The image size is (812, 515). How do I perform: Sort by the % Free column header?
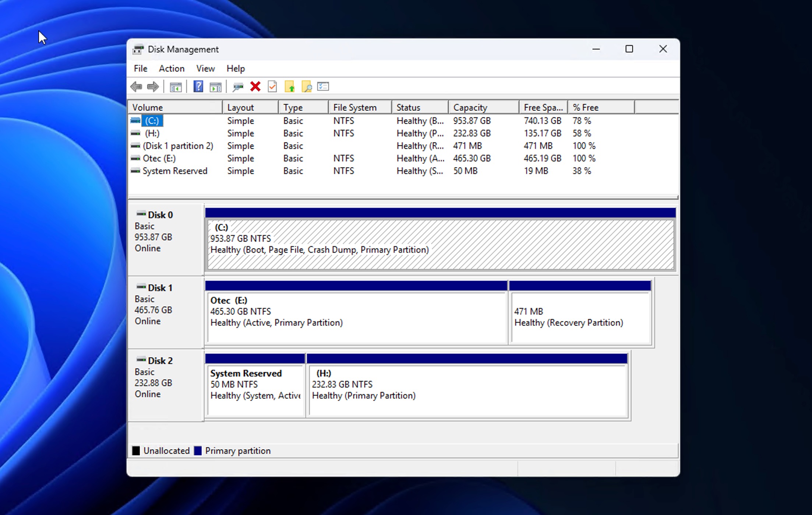pyautogui.click(x=601, y=108)
